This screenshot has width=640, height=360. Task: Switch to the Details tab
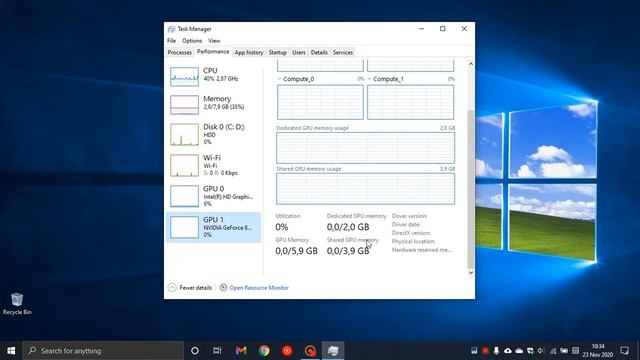319,53
